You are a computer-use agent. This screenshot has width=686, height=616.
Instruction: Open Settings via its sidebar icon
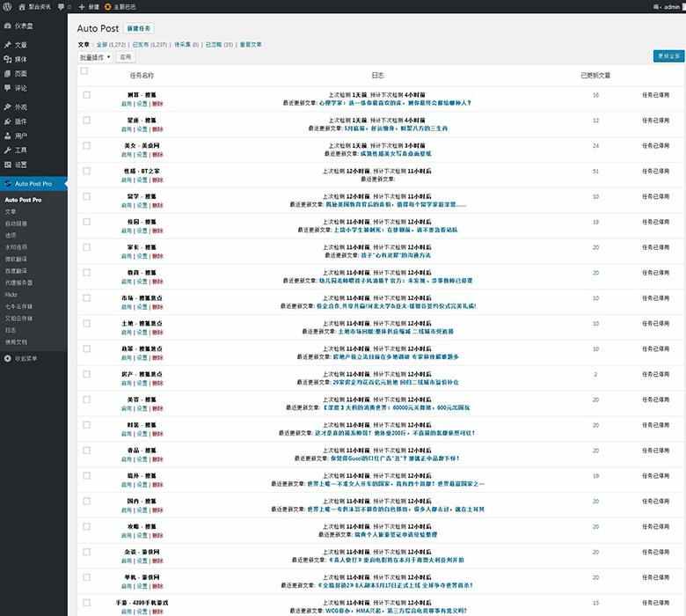coord(7,165)
